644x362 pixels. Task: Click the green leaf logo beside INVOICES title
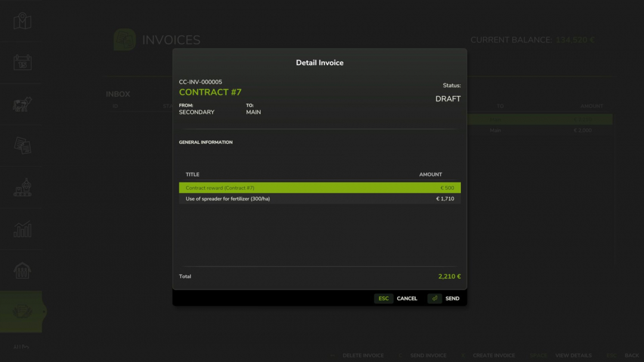tap(124, 39)
